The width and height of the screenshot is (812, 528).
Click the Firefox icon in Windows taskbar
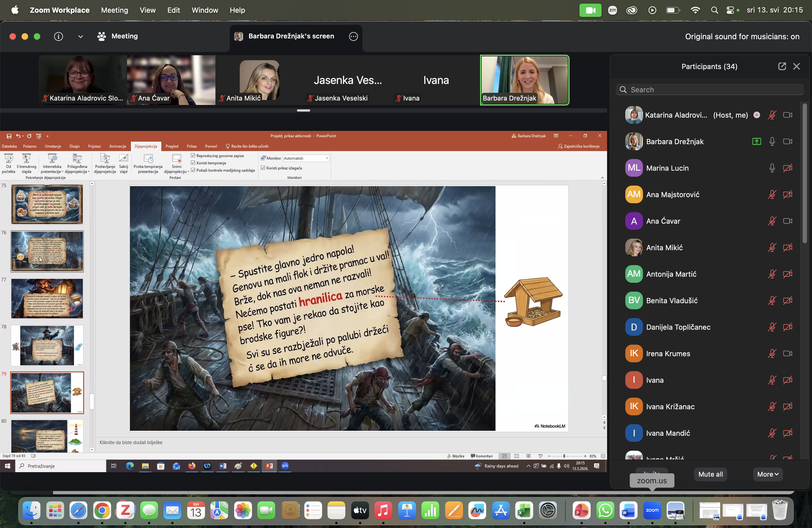point(192,466)
